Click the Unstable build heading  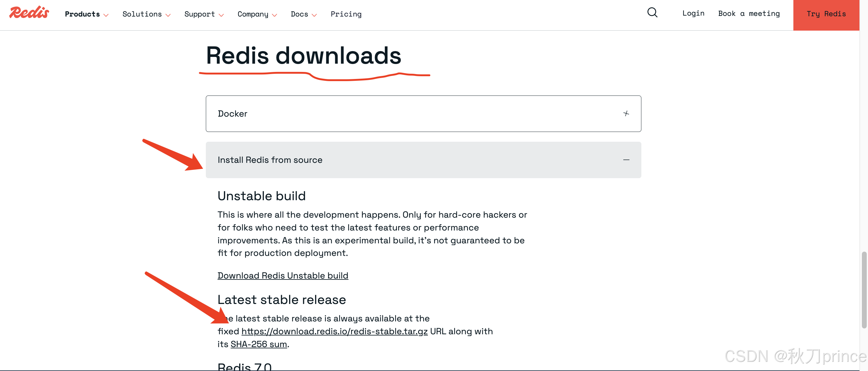262,196
